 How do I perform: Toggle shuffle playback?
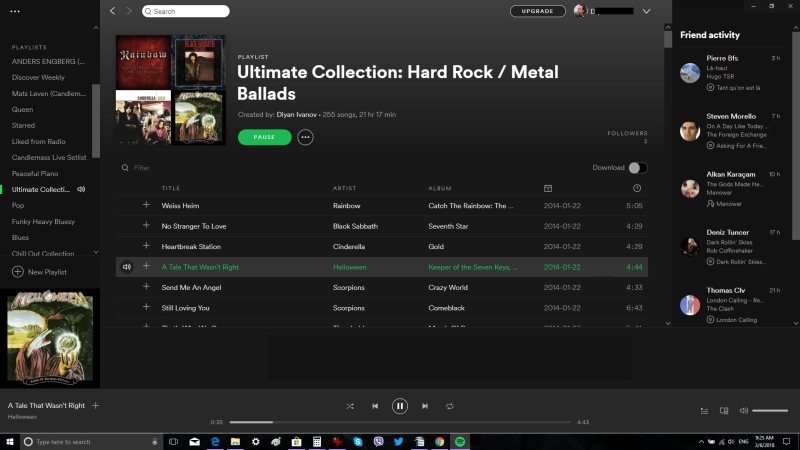click(350, 406)
